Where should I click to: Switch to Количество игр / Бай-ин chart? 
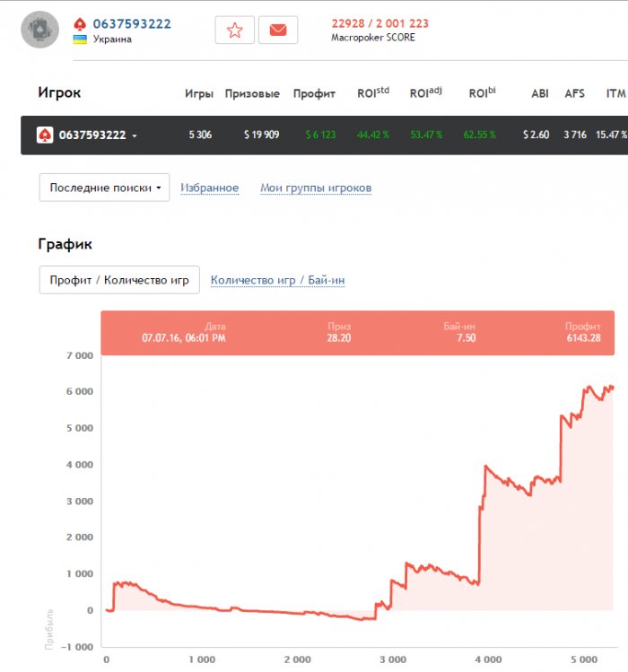[x=278, y=280]
